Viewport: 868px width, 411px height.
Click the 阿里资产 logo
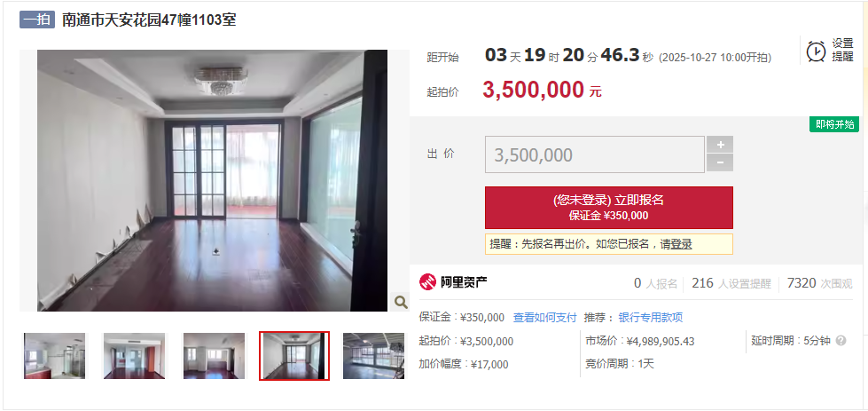453,282
